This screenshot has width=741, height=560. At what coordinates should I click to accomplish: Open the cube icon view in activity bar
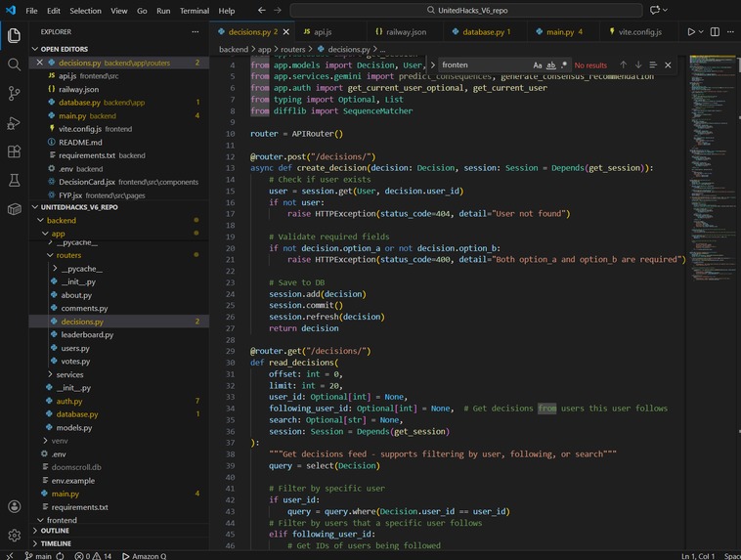click(x=15, y=209)
